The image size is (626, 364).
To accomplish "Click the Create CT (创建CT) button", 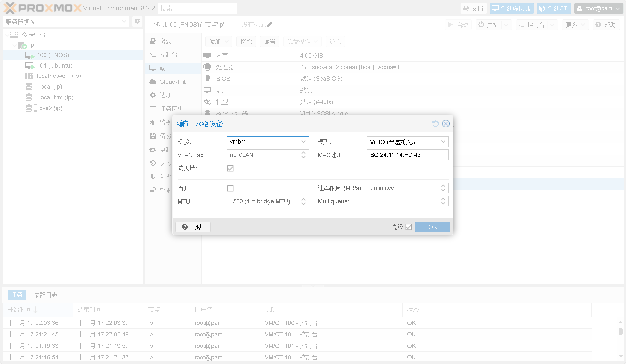I will (554, 8).
